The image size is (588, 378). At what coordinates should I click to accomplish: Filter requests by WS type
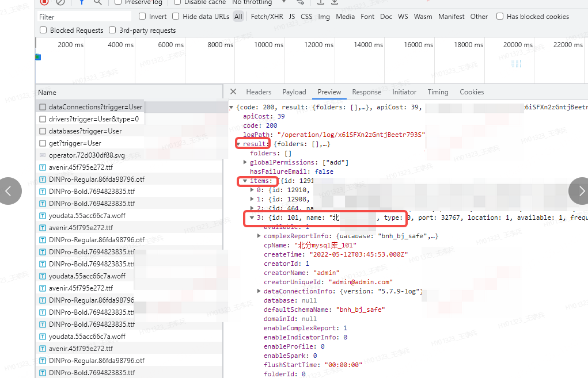click(x=403, y=17)
